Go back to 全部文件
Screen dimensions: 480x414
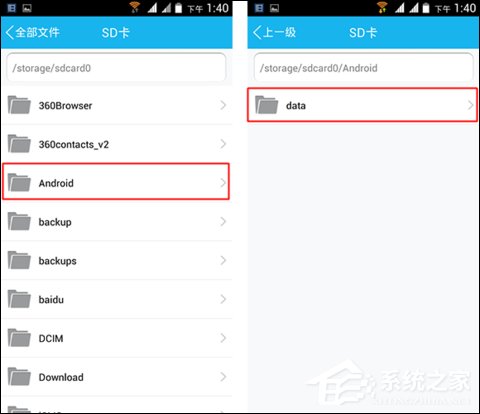33,33
